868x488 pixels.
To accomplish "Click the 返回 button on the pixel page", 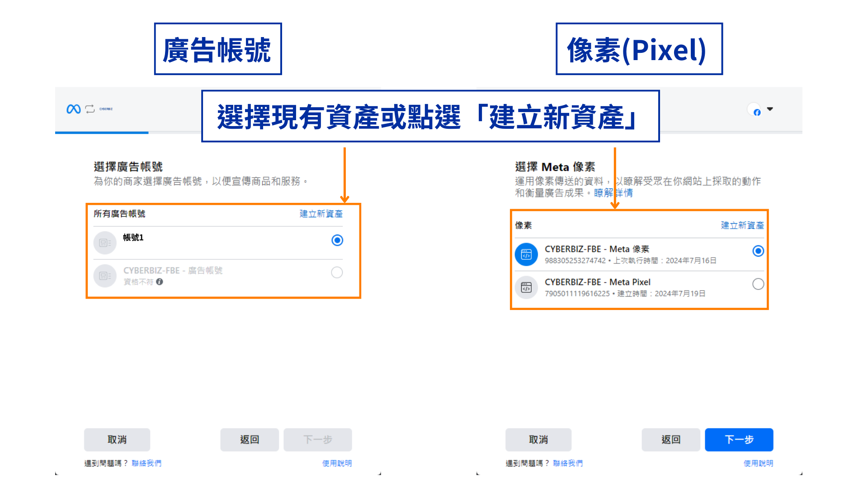I will click(670, 439).
